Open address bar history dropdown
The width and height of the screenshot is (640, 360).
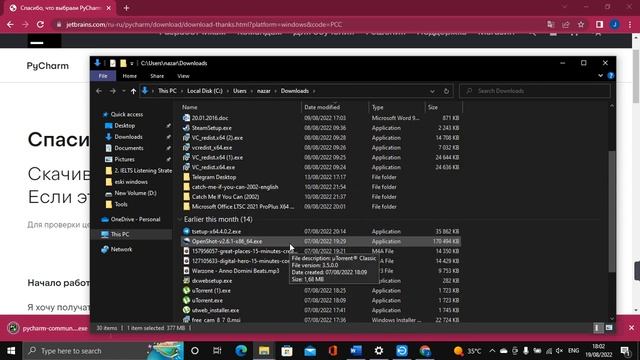point(432,91)
